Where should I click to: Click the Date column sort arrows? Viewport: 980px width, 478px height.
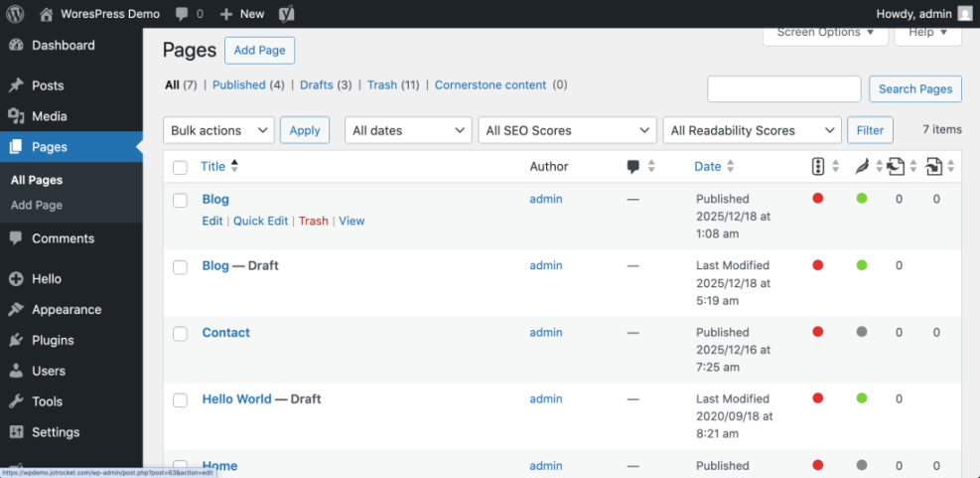click(730, 166)
